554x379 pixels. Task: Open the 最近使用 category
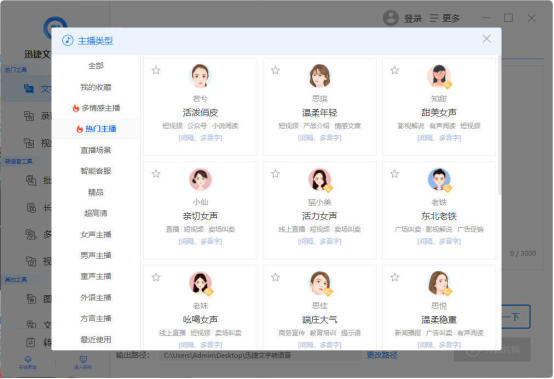(x=96, y=339)
